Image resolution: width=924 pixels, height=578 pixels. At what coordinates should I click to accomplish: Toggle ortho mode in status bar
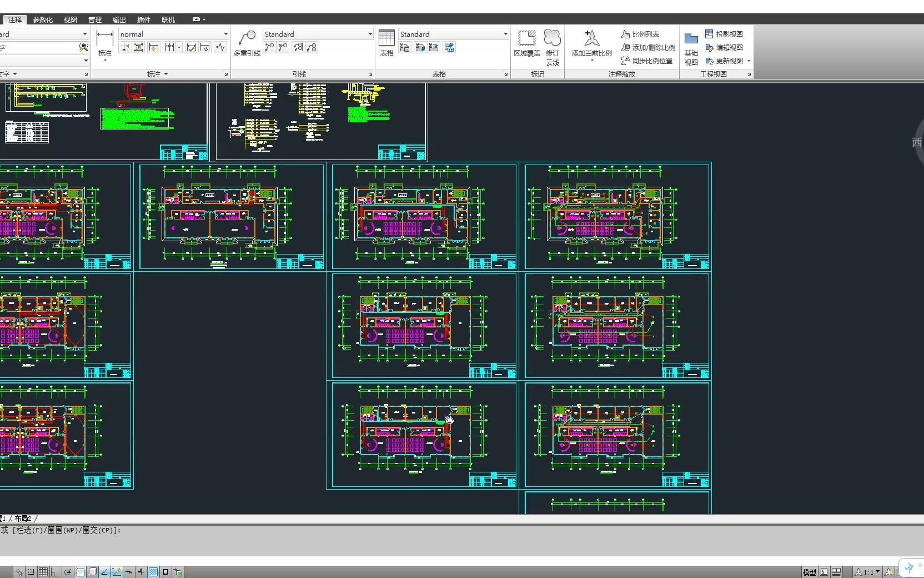[55, 572]
